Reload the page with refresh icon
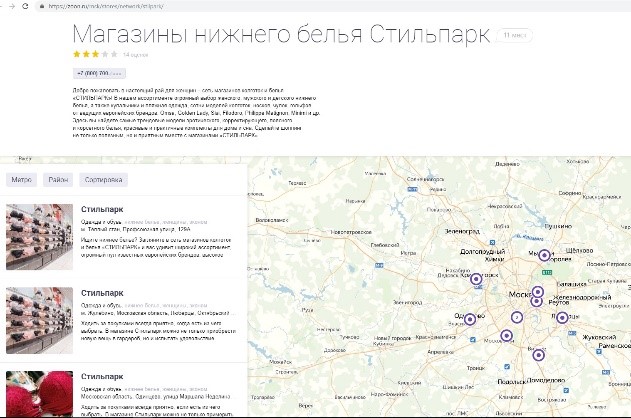 [25, 6]
